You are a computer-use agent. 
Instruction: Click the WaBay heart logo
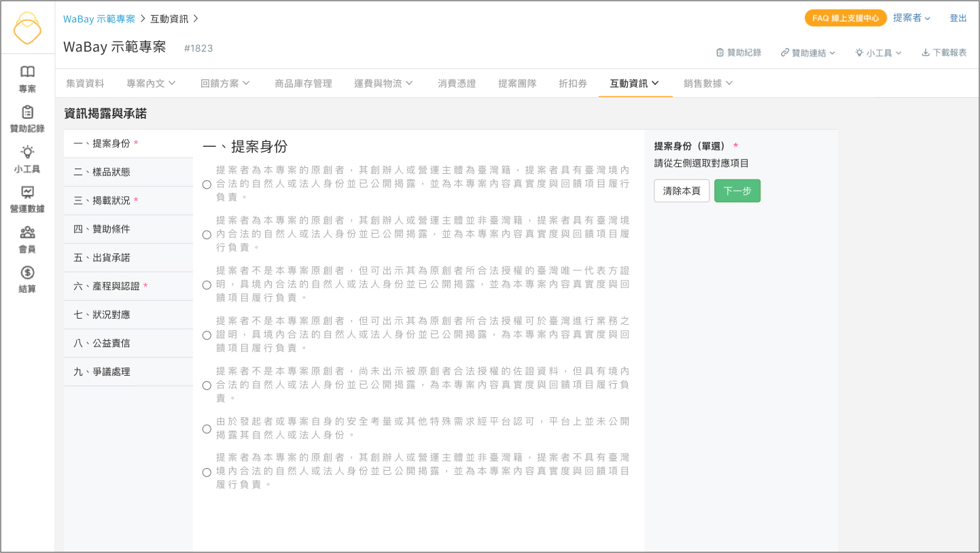pyautogui.click(x=27, y=28)
